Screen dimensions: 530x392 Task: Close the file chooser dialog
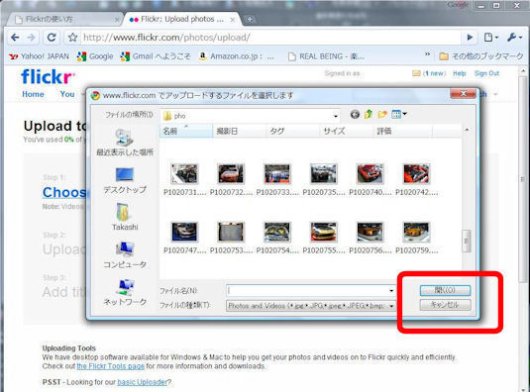pos(463,93)
